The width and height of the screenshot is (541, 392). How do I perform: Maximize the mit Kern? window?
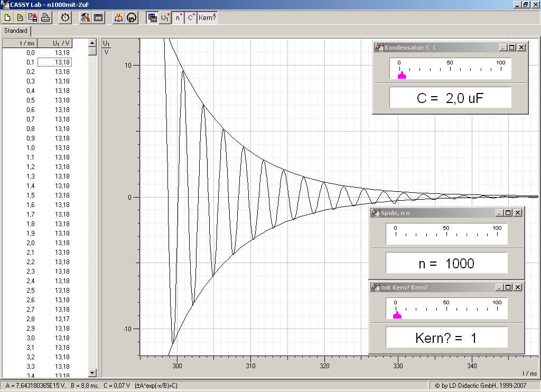coord(508,287)
